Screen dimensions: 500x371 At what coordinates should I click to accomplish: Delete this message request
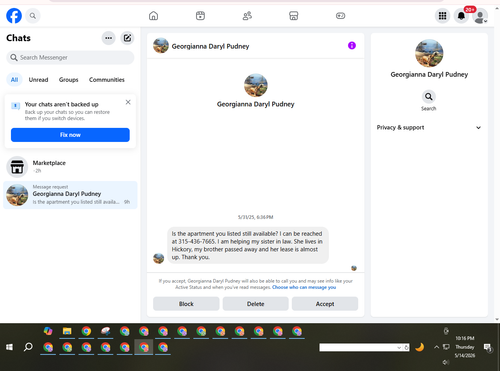coord(256,304)
